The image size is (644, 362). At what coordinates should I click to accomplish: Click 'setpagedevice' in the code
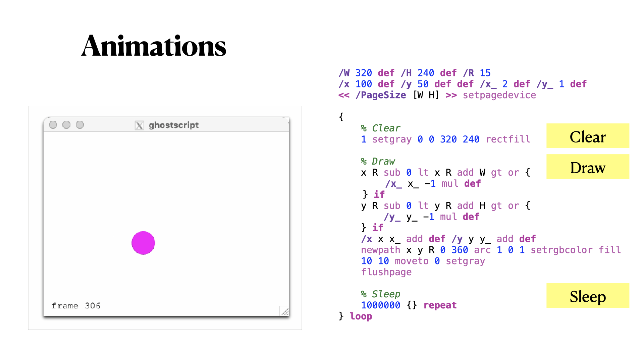pyautogui.click(x=499, y=95)
